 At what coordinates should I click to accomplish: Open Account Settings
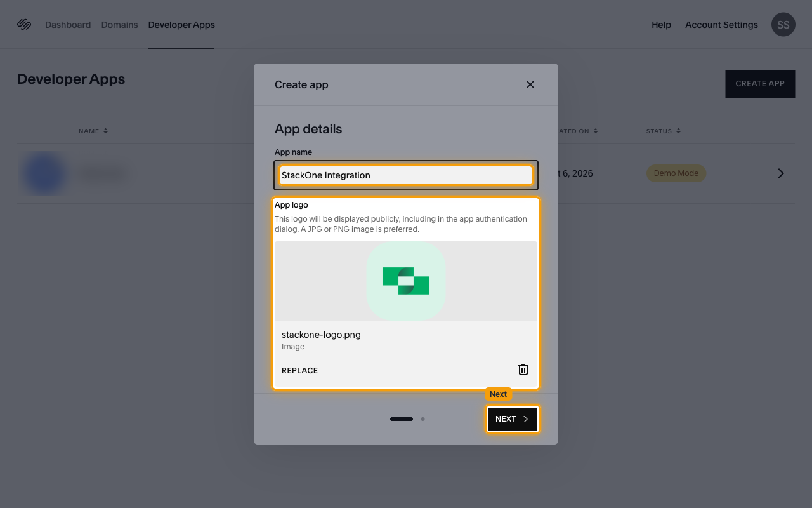coord(721,25)
